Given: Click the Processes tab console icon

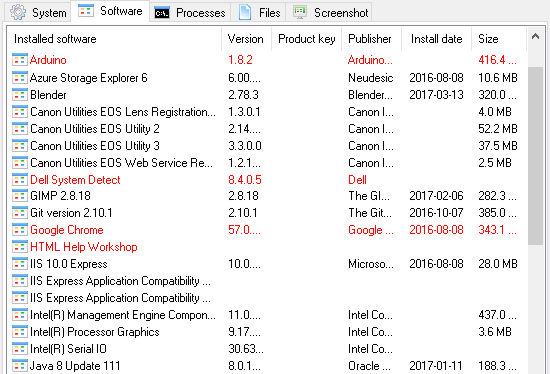Looking at the screenshot, I should (x=162, y=13).
